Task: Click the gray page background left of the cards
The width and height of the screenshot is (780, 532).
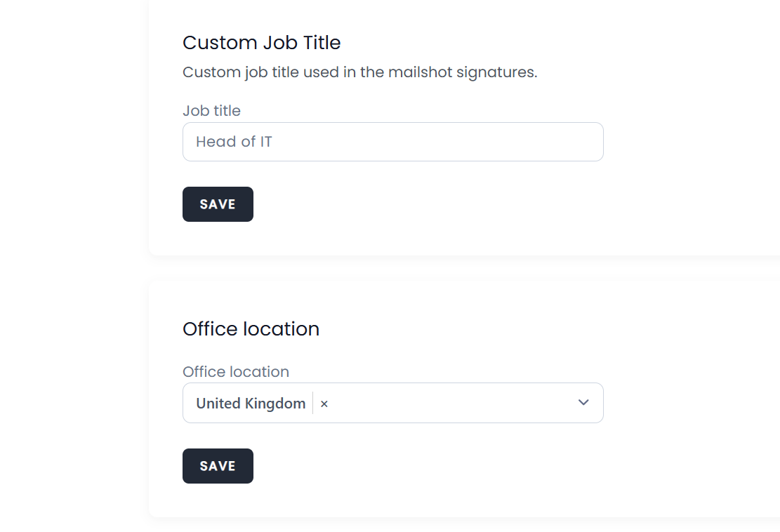Action: [x=70, y=267]
